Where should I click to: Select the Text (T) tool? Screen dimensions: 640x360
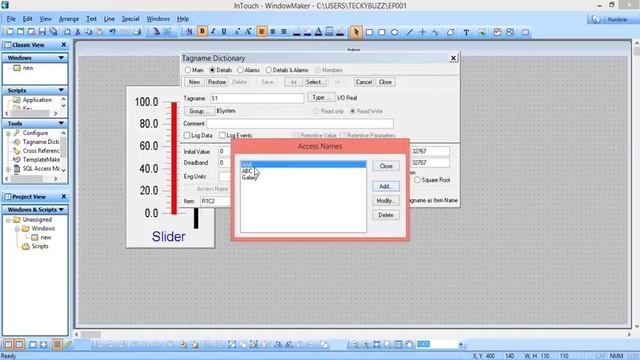(x=466, y=32)
